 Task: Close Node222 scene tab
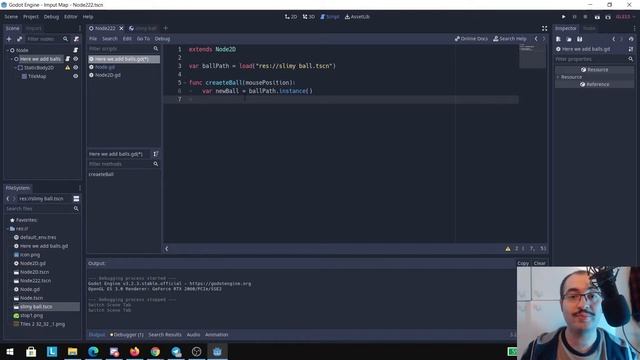121,28
